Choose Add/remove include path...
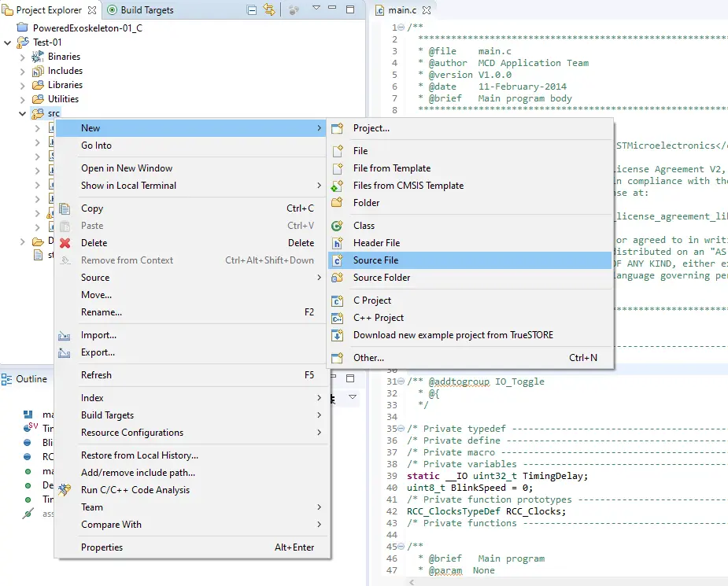This screenshot has height=586, width=728. [x=193, y=473]
